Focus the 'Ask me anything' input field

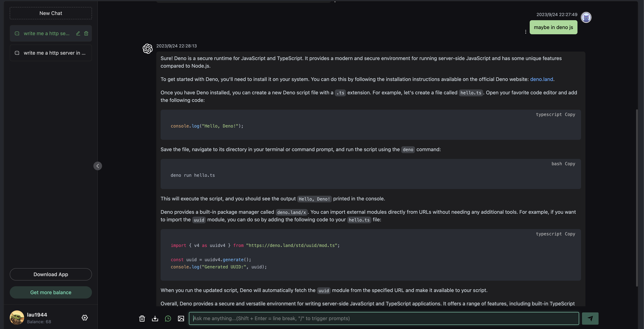point(384,319)
